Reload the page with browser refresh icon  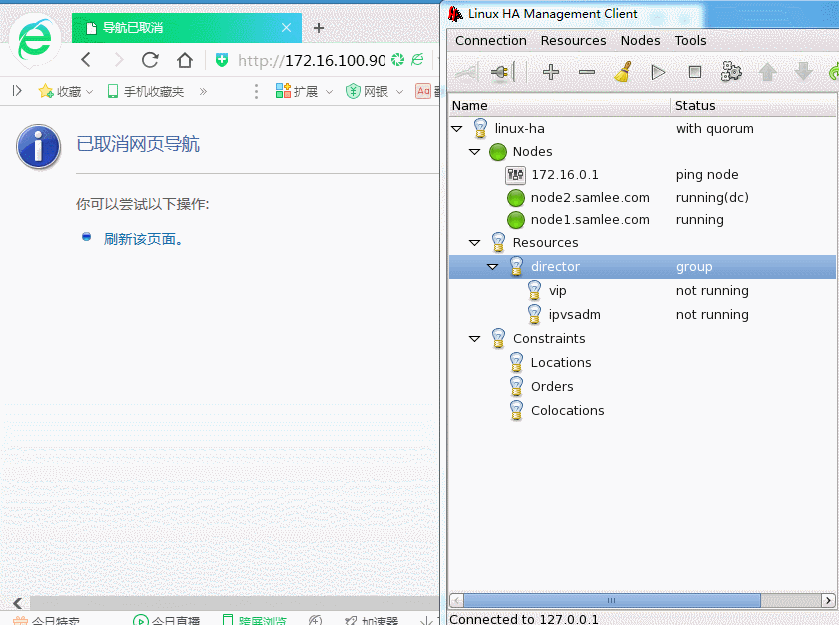coord(150,60)
